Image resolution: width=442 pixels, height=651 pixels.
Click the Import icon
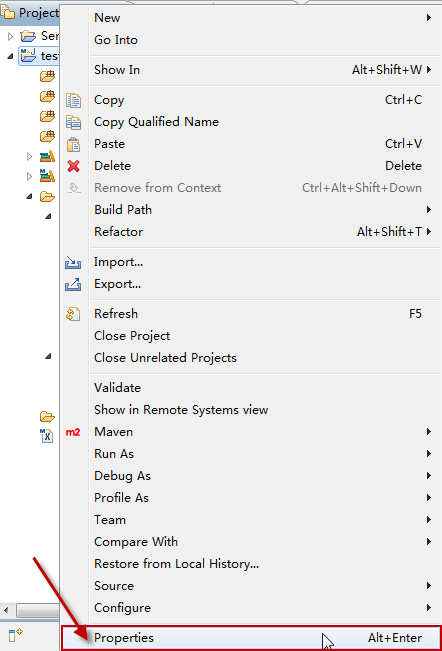tap(73, 262)
